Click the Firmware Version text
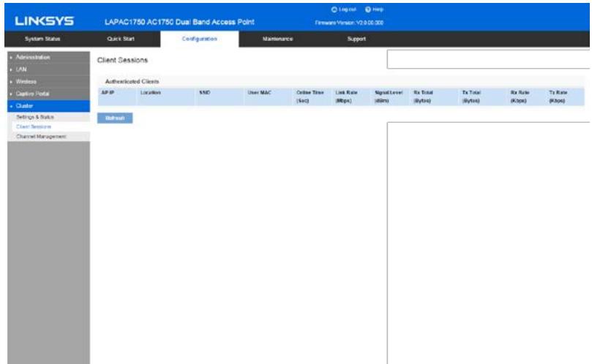This screenshot has height=364, width=592. (349, 23)
